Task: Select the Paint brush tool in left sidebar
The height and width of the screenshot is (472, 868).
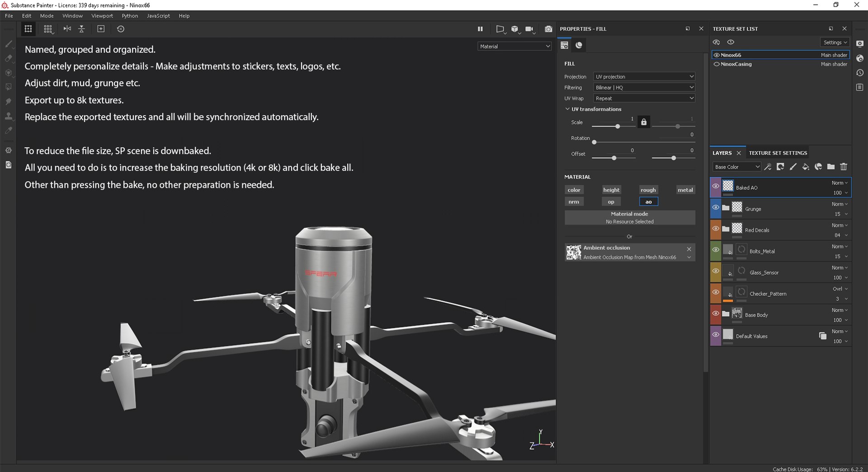Action: tap(8, 44)
